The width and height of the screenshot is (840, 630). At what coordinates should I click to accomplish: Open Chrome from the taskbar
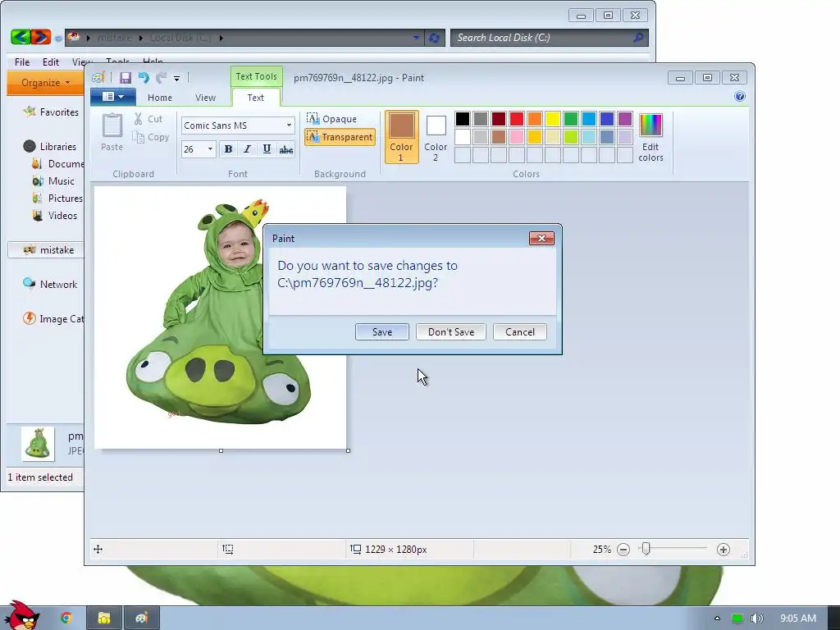(66, 618)
